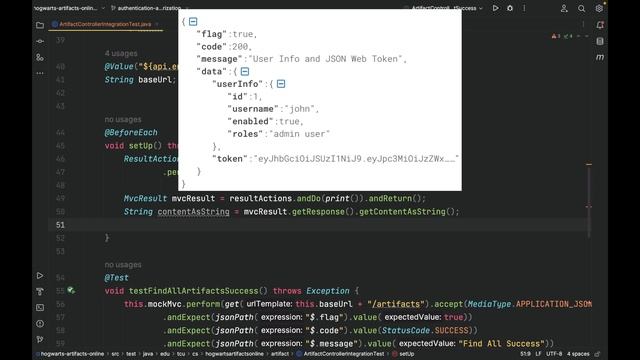
Task: Open the Commit tool window icon
Action: 40,41
